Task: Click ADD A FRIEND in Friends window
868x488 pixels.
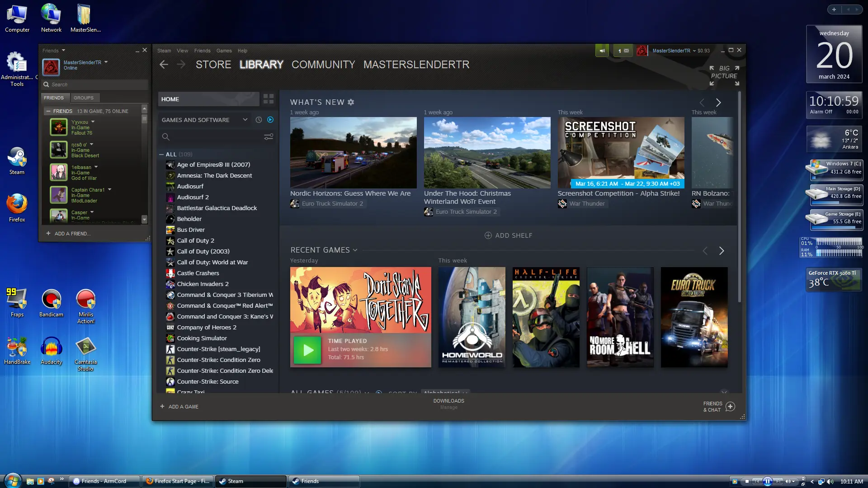Action: pyautogui.click(x=68, y=234)
